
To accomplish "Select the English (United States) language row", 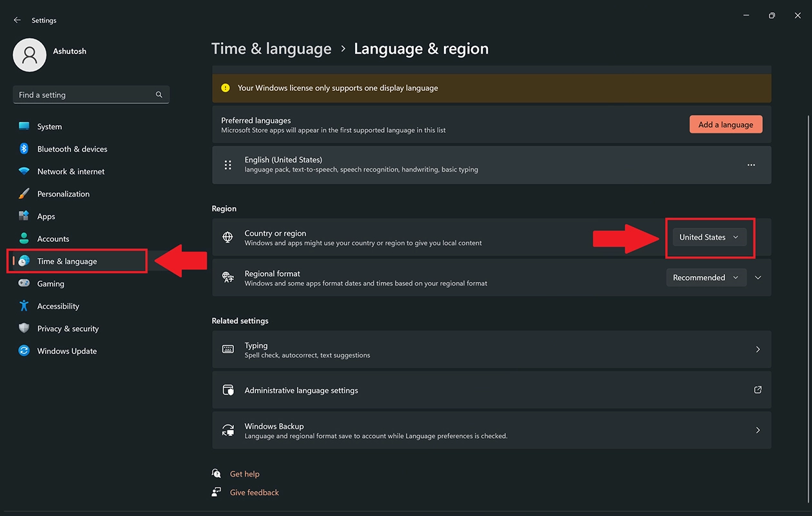I will point(492,164).
